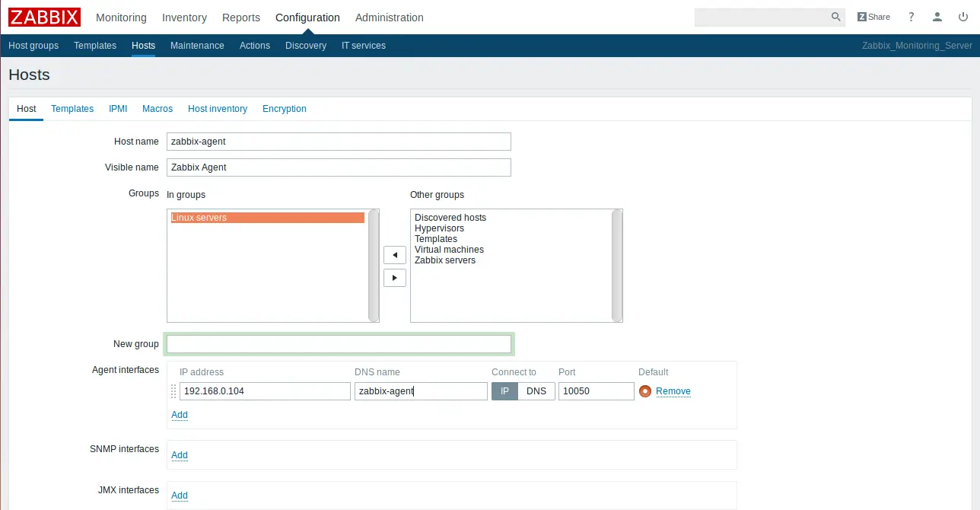Click the ZABBIX logo
The width and height of the screenshot is (980, 510).
click(x=45, y=17)
